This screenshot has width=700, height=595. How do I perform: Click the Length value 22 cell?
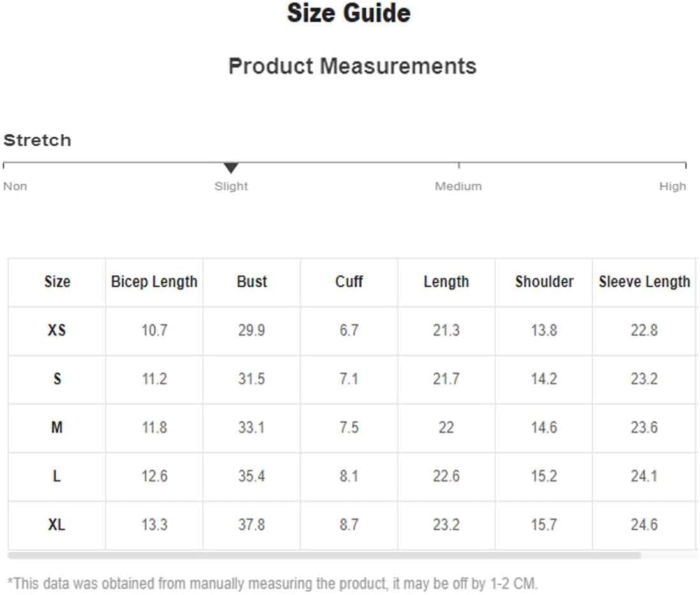coord(447,428)
